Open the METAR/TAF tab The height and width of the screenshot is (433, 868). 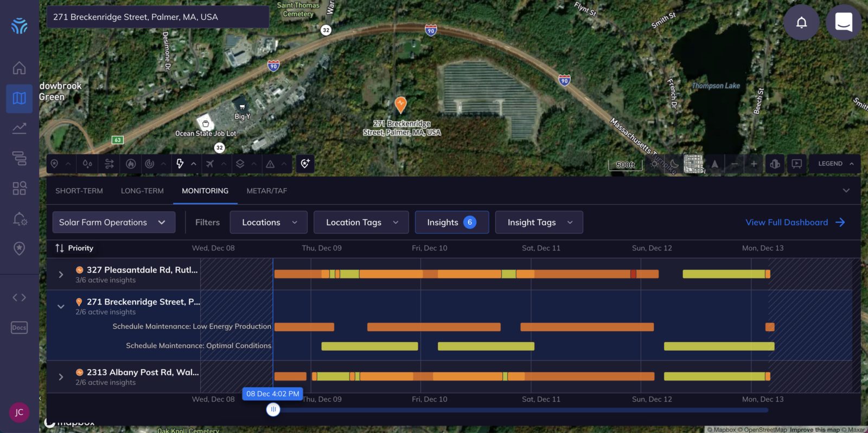267,191
